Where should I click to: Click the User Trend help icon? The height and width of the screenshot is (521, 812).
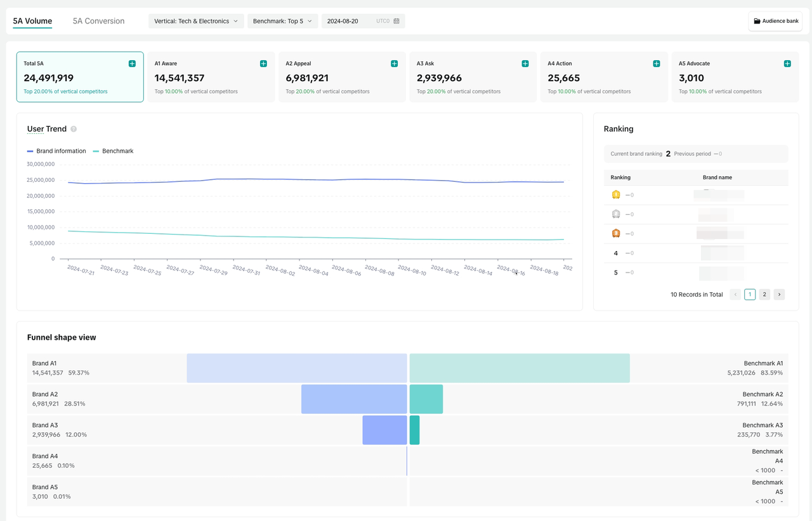pos(74,129)
